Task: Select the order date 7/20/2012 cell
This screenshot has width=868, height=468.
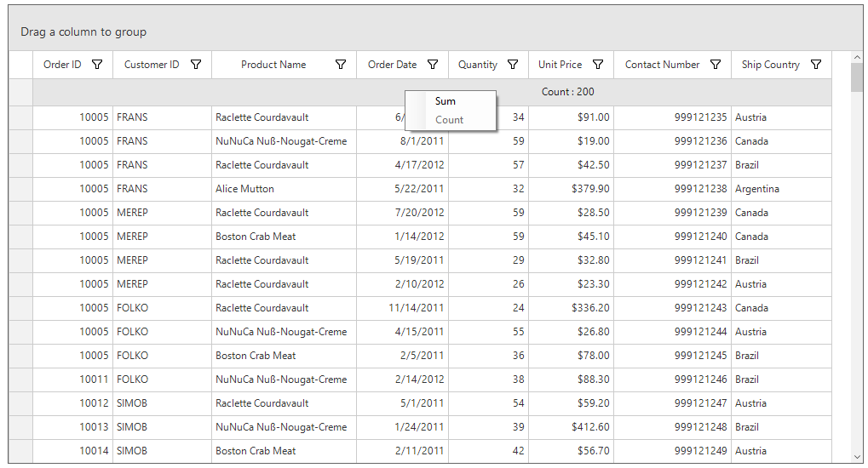Action: (x=402, y=213)
